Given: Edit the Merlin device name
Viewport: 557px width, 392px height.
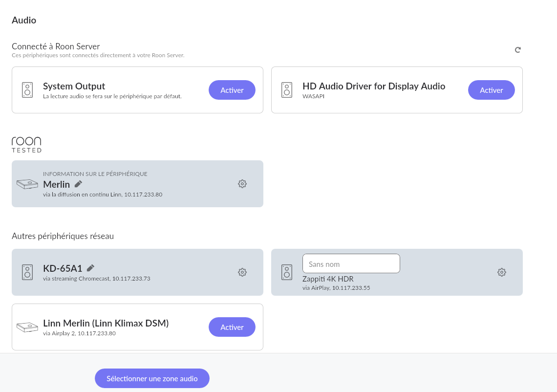Looking at the screenshot, I should [78, 184].
